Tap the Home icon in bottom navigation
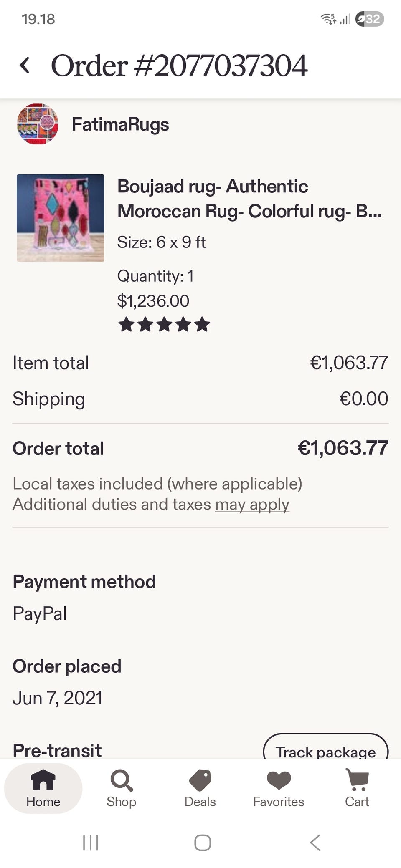Screen dimensions: 401x868 click(x=43, y=788)
